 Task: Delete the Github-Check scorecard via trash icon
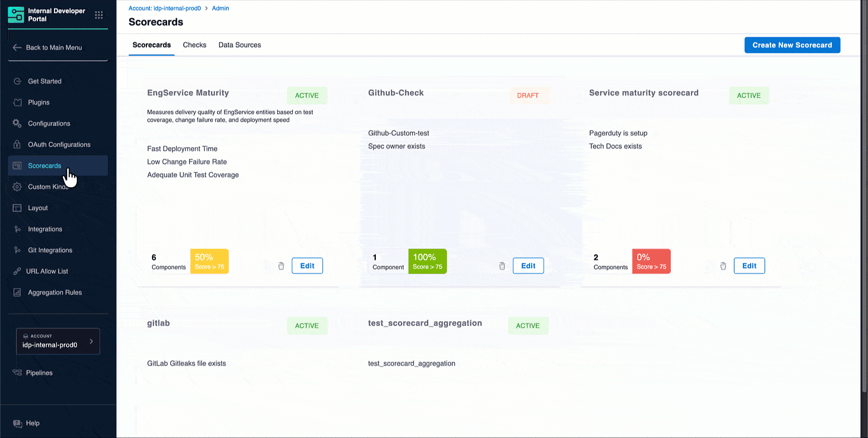pyautogui.click(x=502, y=266)
